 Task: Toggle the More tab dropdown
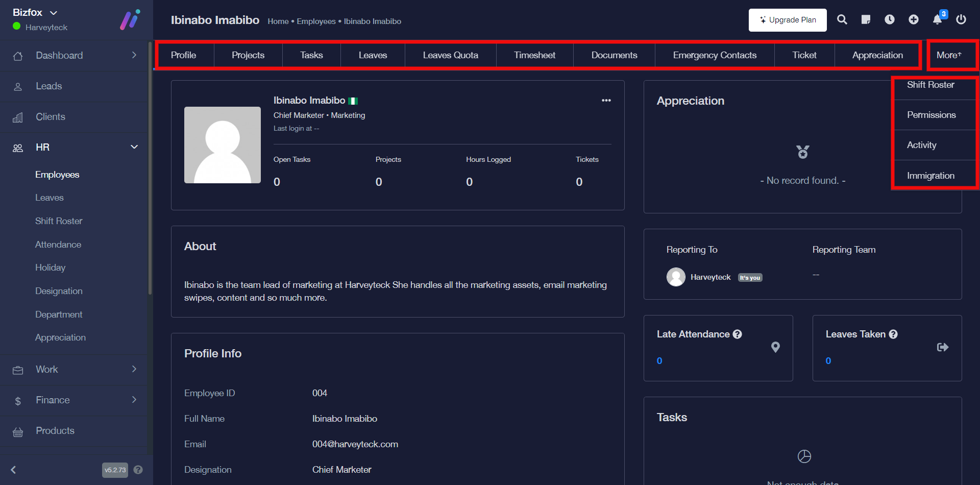[949, 55]
